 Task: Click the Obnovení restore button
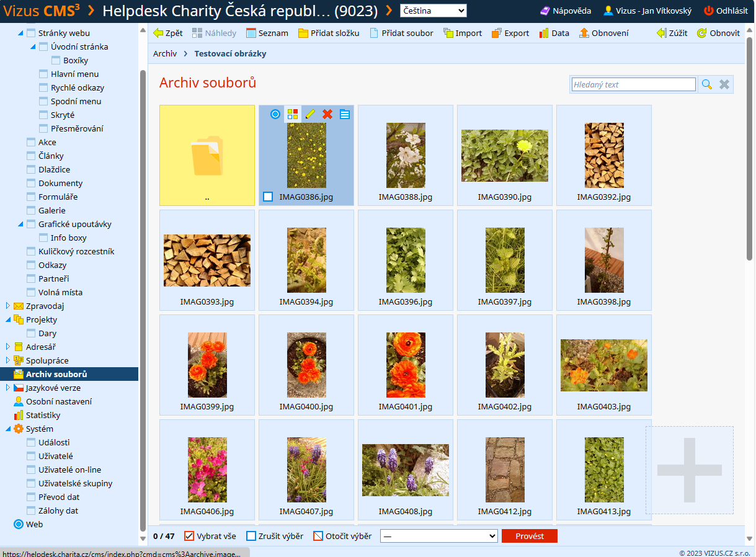pyautogui.click(x=603, y=33)
